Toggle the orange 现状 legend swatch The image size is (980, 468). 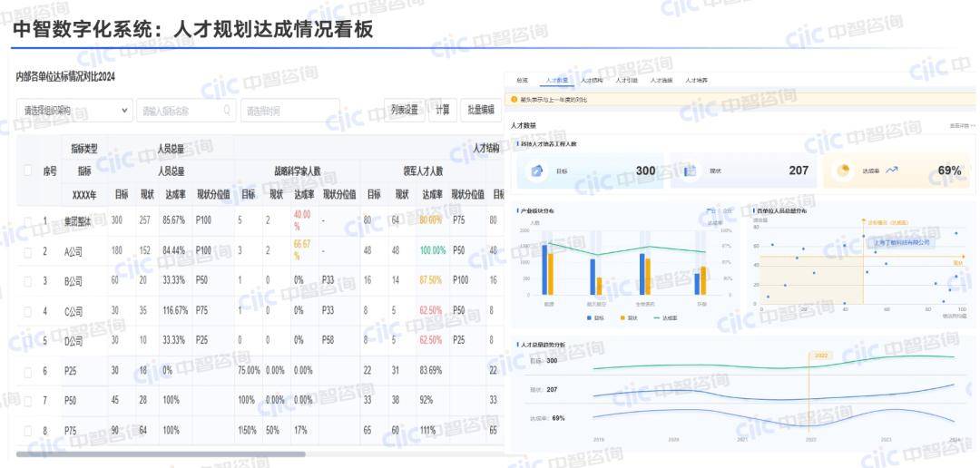pyautogui.click(x=622, y=318)
